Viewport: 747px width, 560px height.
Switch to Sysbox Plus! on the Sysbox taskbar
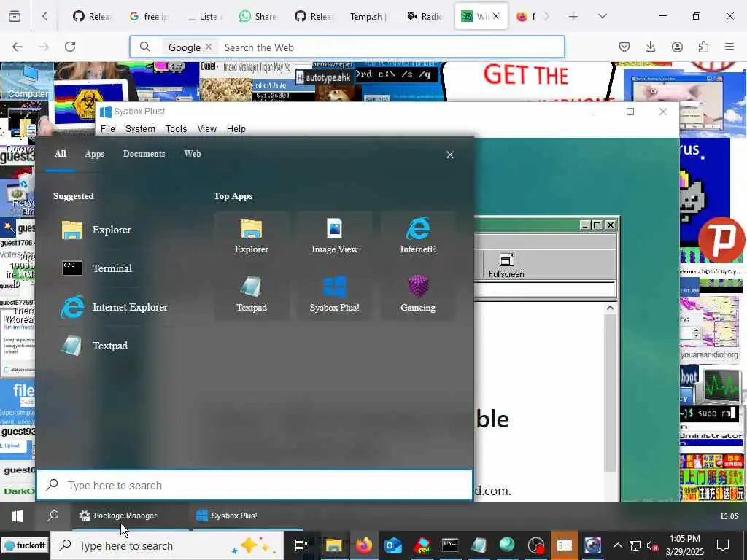(x=248, y=516)
